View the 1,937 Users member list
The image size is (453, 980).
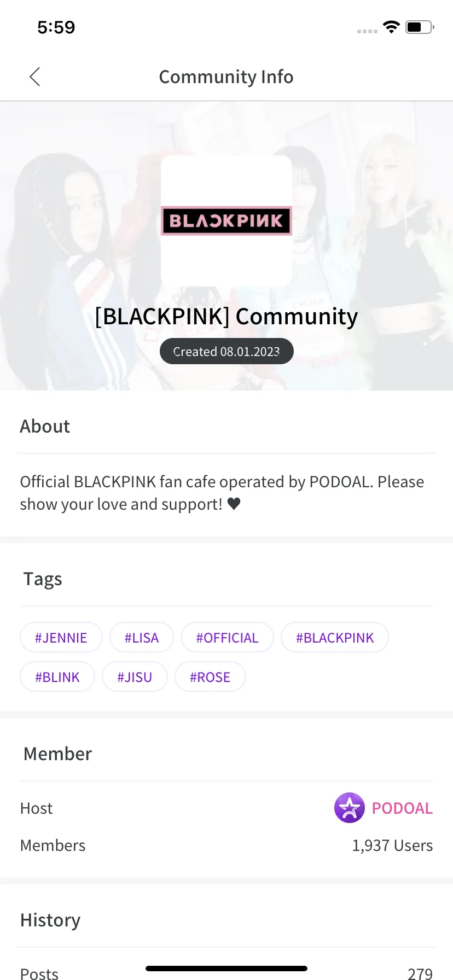click(x=392, y=845)
